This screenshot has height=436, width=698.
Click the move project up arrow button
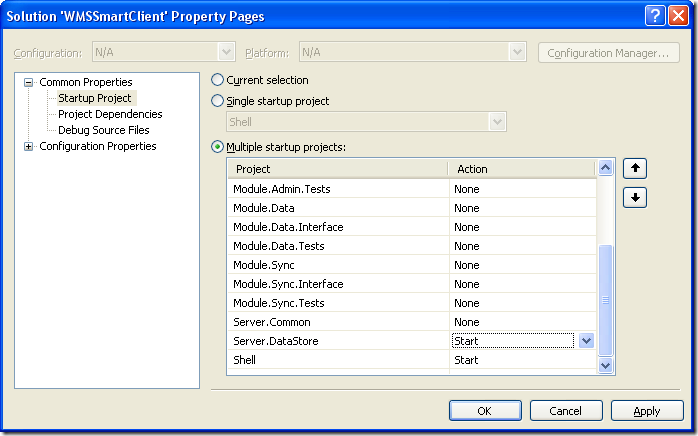tap(634, 169)
